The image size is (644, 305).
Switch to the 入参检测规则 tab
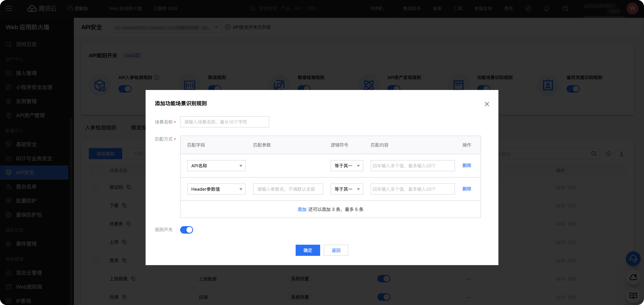coord(100,128)
